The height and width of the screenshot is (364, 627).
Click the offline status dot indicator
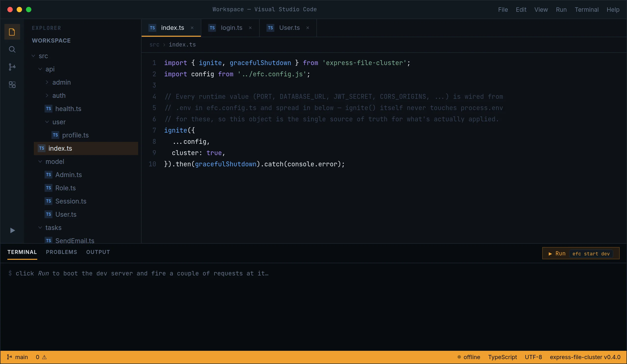459,357
